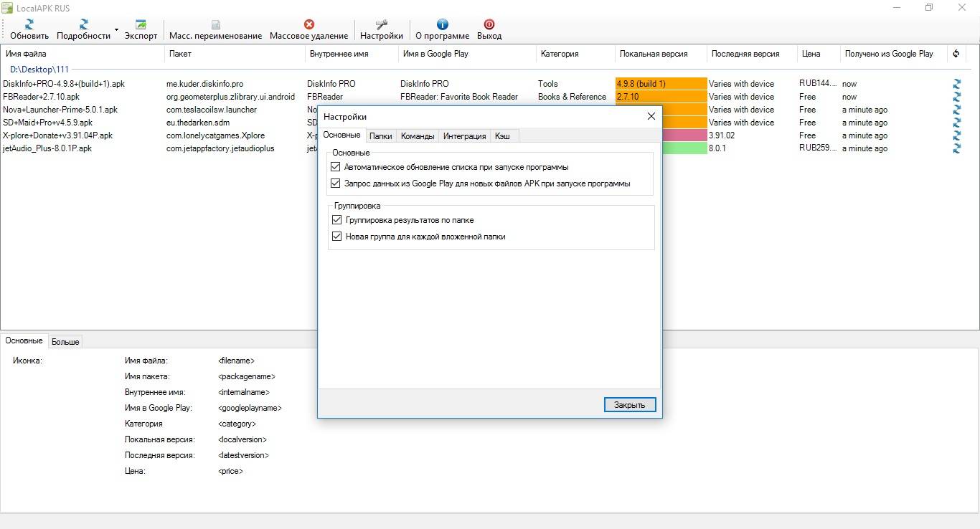Select file SD+Maid+Pro+v4.5.9.apk
The height and width of the screenshot is (529, 980).
point(48,123)
